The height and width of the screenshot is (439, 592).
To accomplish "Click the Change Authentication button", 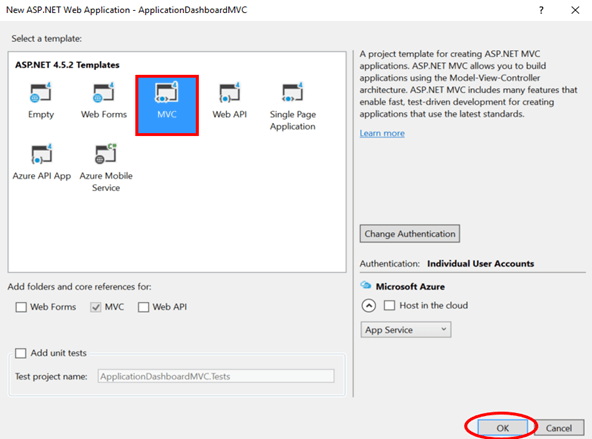I will [410, 234].
